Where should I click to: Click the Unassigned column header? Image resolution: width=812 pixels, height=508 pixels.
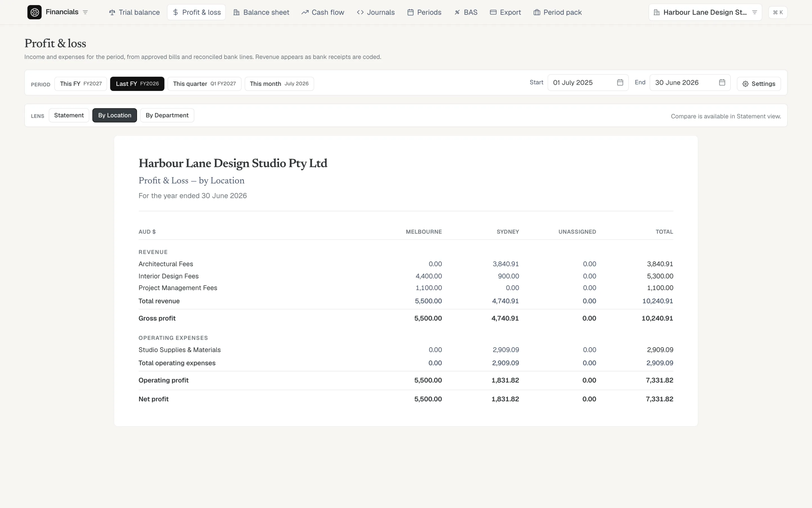[577, 232]
